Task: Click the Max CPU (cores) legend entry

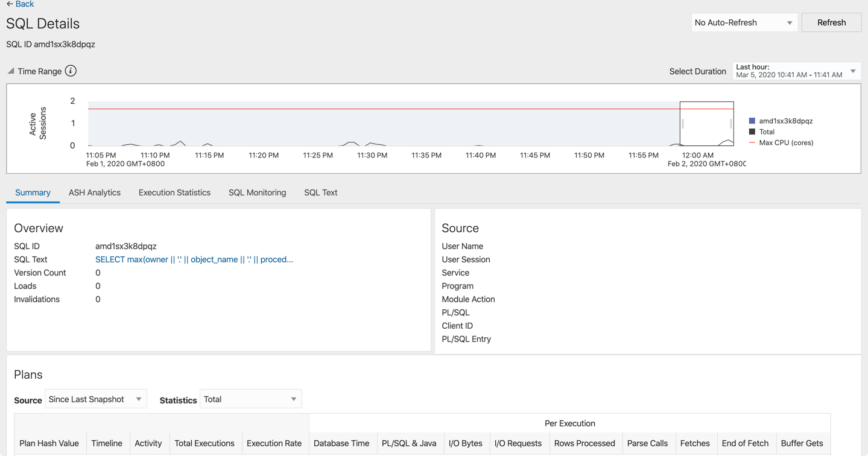Action: (x=784, y=142)
